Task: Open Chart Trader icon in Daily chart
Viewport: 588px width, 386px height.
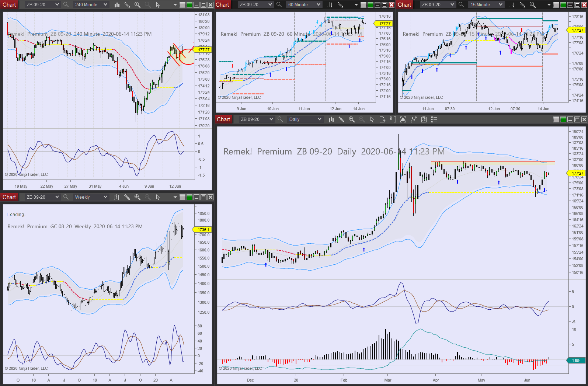Action: (393, 119)
